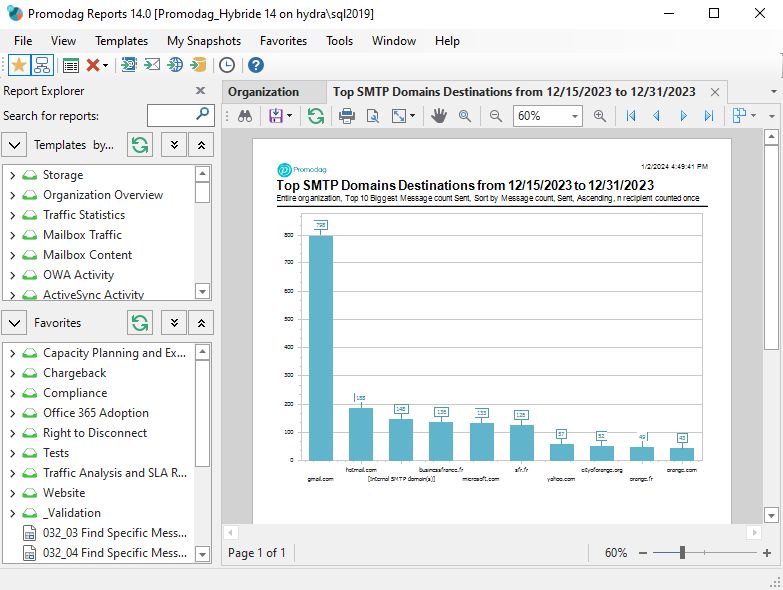
Task: Open the File menu
Action: coord(23,41)
